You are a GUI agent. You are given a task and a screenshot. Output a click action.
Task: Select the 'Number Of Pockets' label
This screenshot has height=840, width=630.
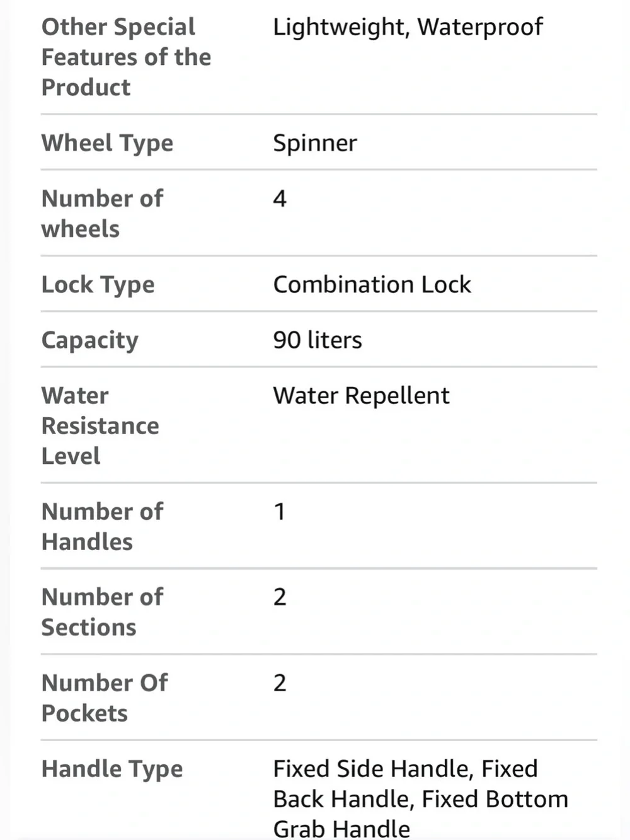point(105,698)
